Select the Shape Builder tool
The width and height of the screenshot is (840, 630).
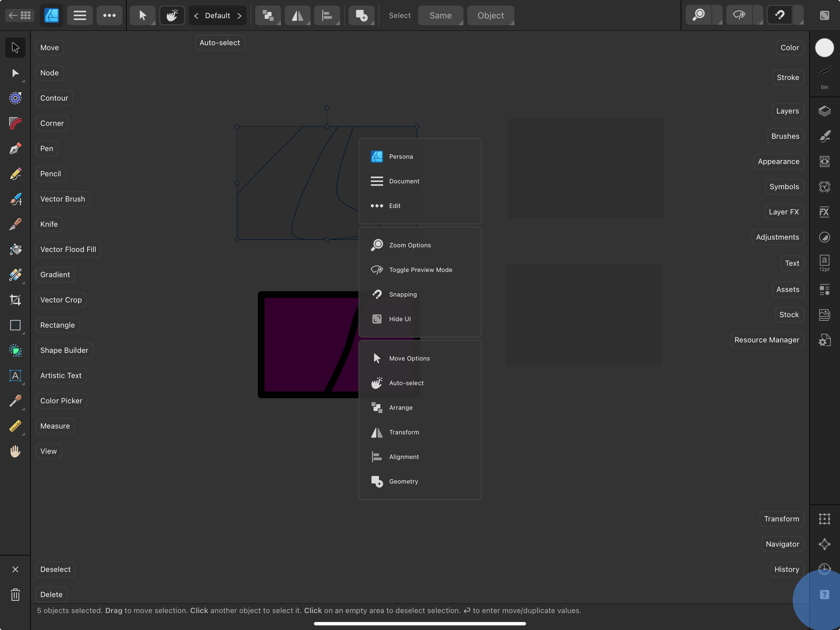point(15,350)
